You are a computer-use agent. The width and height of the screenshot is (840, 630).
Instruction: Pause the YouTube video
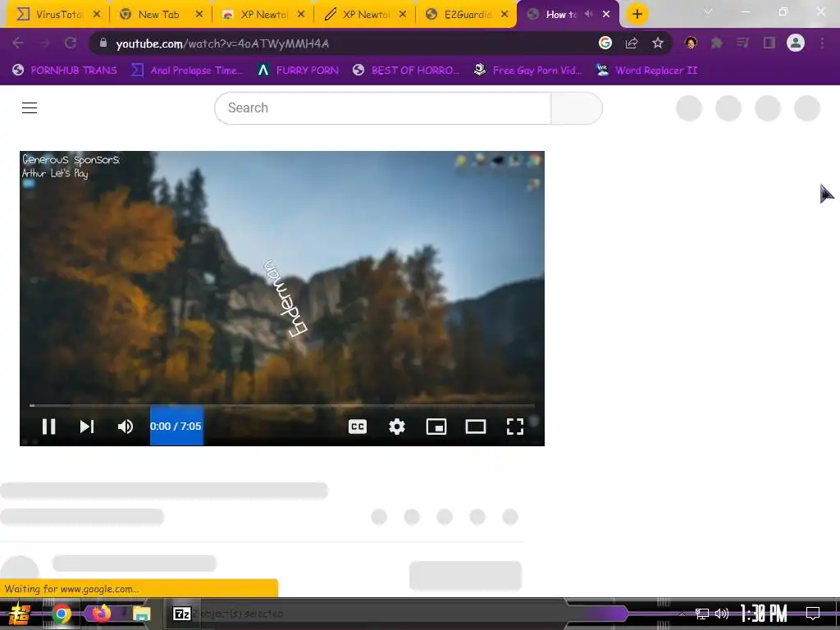[x=48, y=427]
